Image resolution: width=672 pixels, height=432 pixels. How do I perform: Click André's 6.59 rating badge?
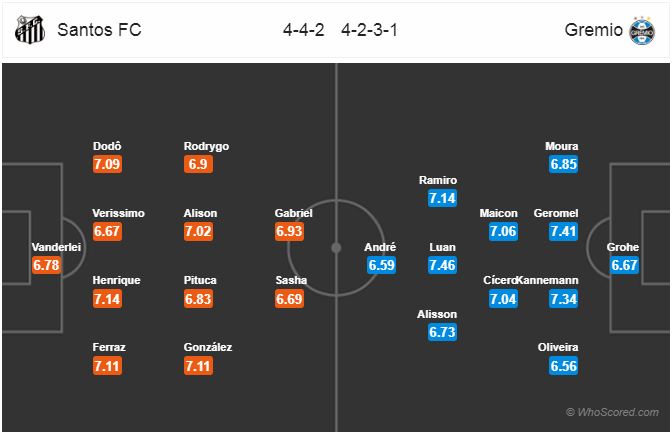point(382,265)
